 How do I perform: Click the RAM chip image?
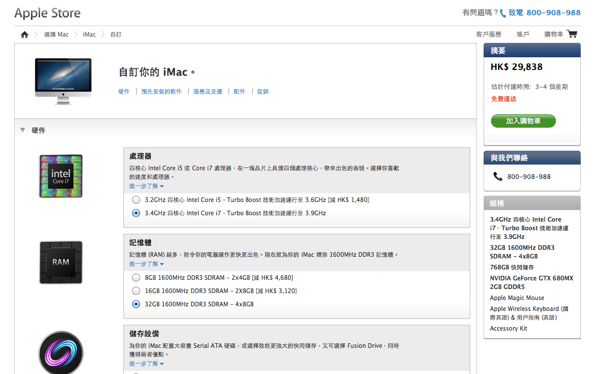pyautogui.click(x=61, y=262)
